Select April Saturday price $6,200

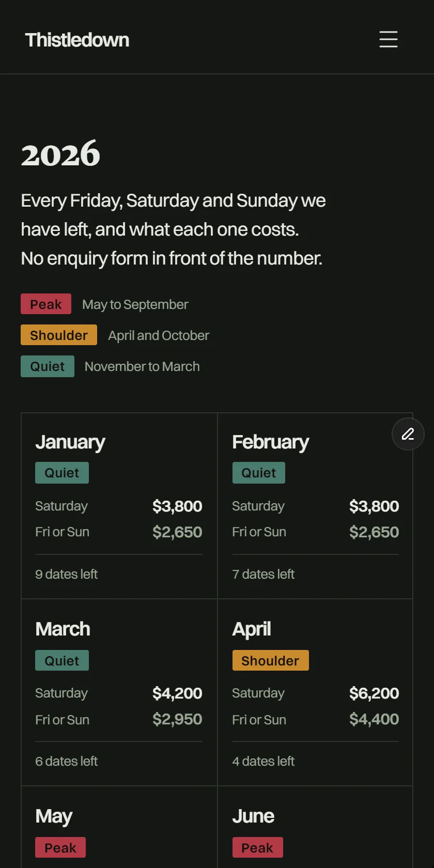click(x=374, y=693)
